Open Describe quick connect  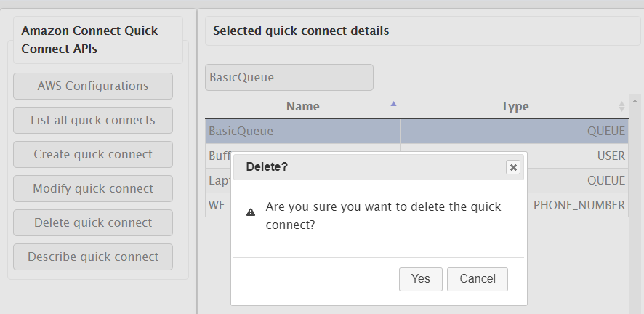click(93, 257)
